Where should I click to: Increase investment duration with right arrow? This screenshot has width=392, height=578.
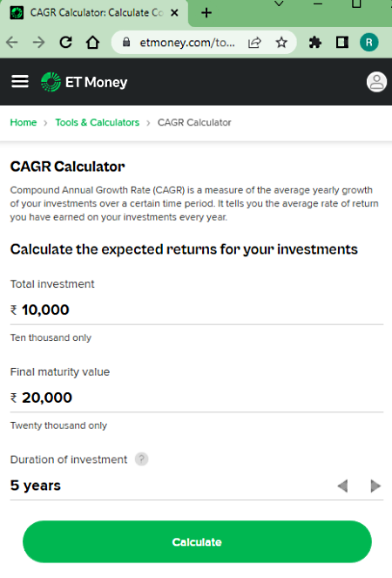pyautogui.click(x=375, y=486)
